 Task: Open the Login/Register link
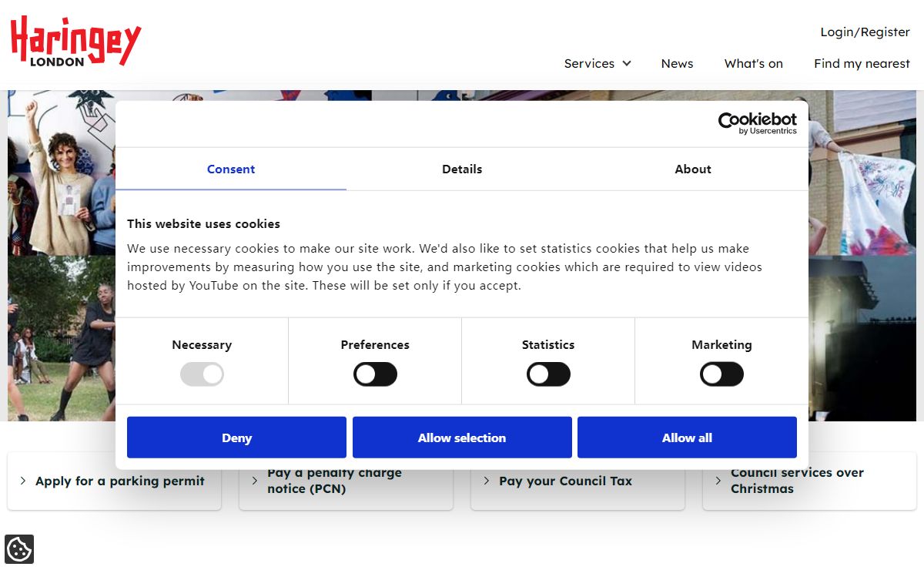(x=865, y=32)
